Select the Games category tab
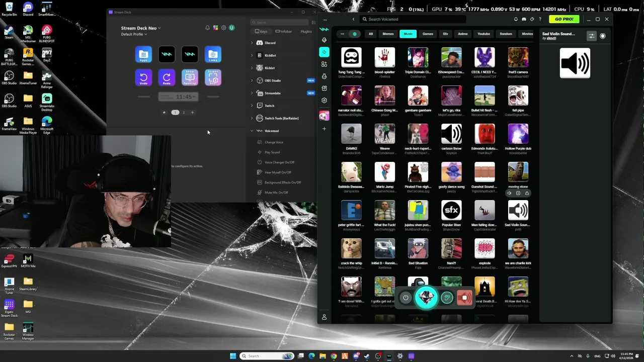Screen dimensions: 644x362 click(x=428, y=34)
